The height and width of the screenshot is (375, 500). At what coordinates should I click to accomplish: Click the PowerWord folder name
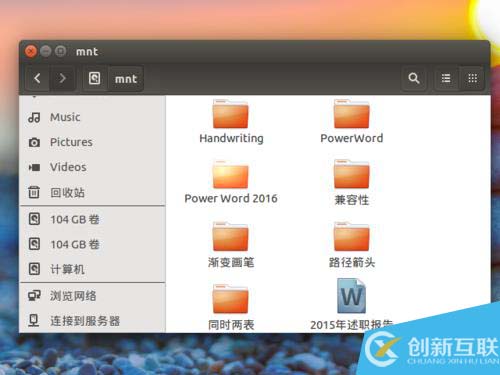352,138
